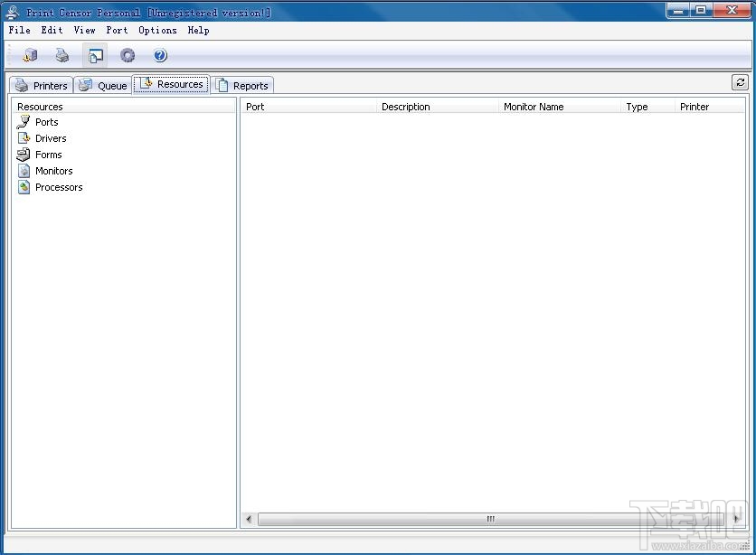756x555 pixels.
Task: Open help via the question mark icon
Action: (160, 55)
